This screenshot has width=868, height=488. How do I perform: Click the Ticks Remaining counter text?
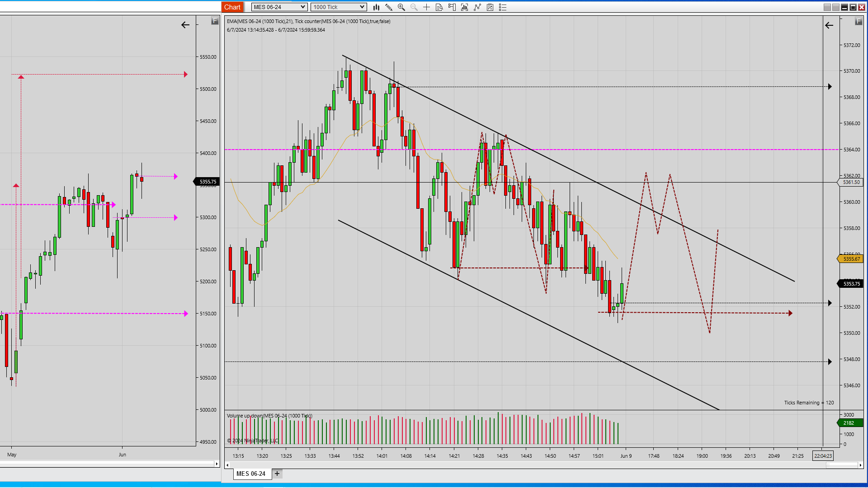pos(809,403)
